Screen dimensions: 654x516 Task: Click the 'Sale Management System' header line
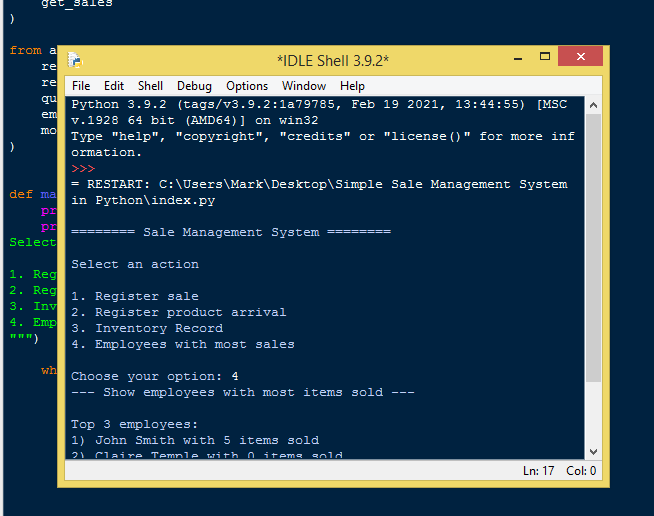click(x=231, y=232)
